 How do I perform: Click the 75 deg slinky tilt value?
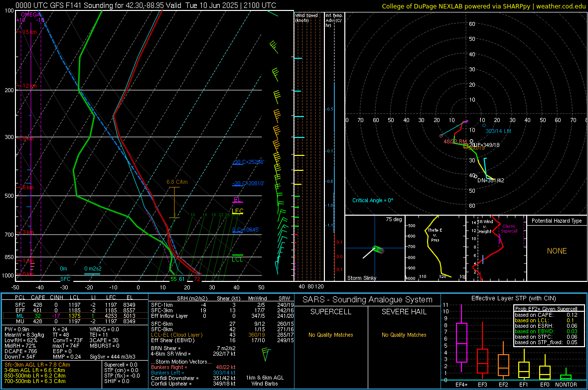[x=394, y=219]
